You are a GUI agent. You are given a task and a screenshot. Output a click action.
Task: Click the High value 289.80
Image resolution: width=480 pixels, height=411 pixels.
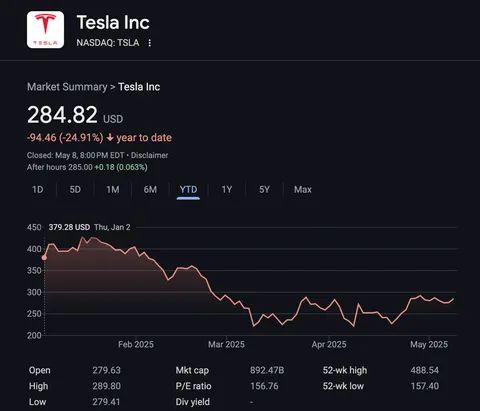[x=107, y=386]
